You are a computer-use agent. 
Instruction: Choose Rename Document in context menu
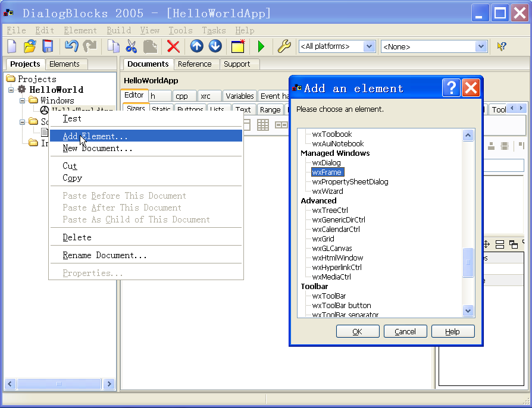click(146, 255)
